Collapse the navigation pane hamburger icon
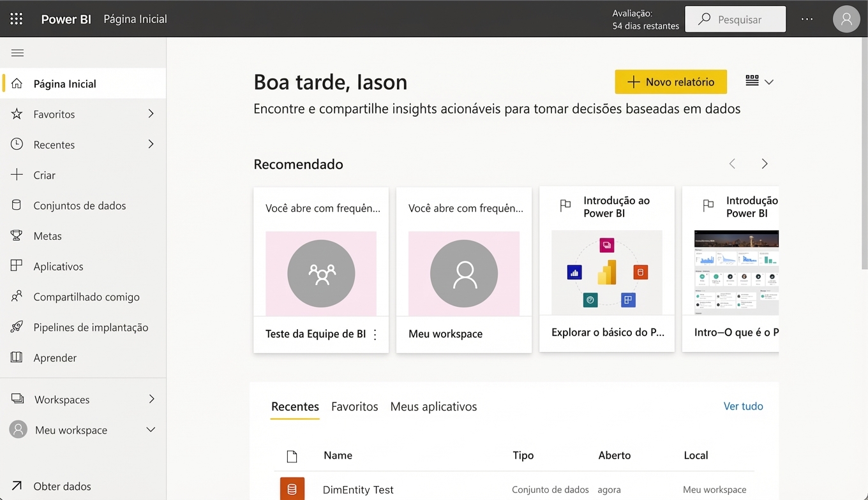The height and width of the screenshot is (500, 868). 17,53
